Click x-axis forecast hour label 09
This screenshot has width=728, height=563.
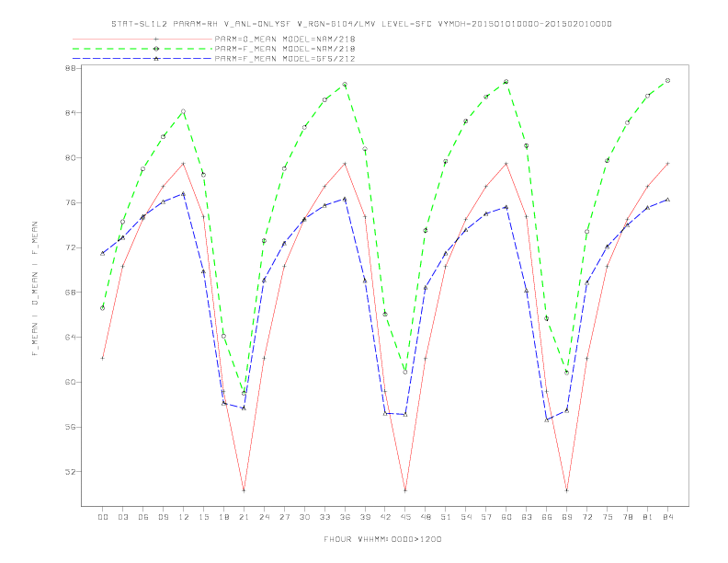pyautogui.click(x=163, y=517)
